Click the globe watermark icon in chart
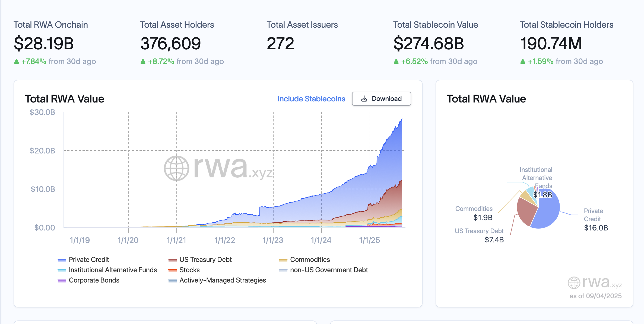 [x=176, y=168]
